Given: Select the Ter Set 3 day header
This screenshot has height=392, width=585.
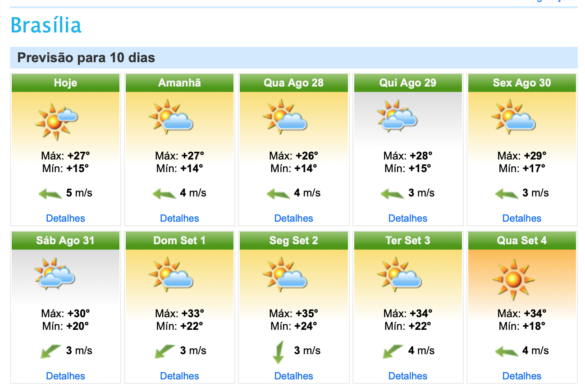Looking at the screenshot, I should (x=408, y=241).
